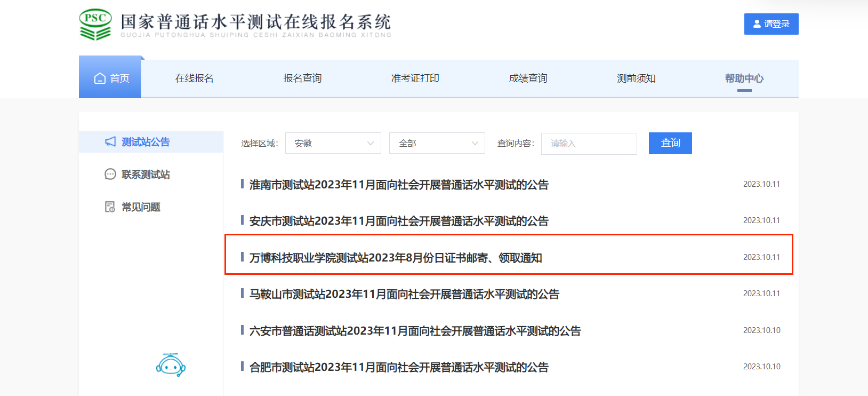
Task: Open the robot customer service assistant
Action: coord(171,366)
